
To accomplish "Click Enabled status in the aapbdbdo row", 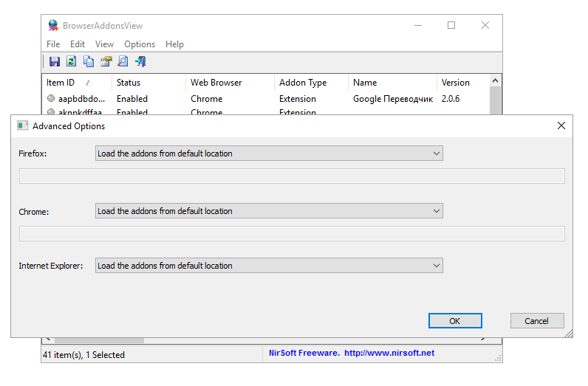I will pos(132,99).
